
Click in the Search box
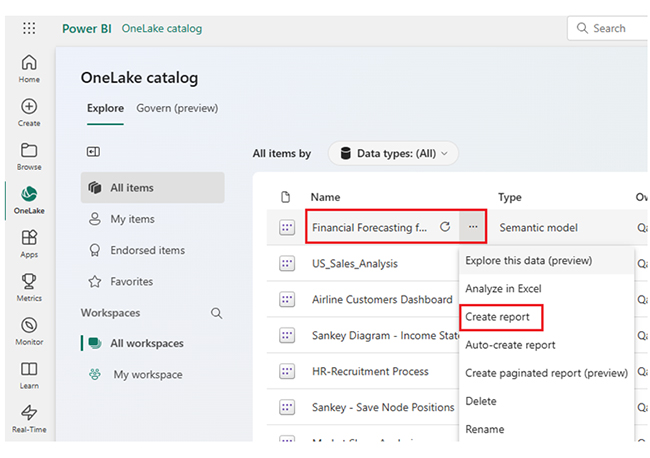607,28
